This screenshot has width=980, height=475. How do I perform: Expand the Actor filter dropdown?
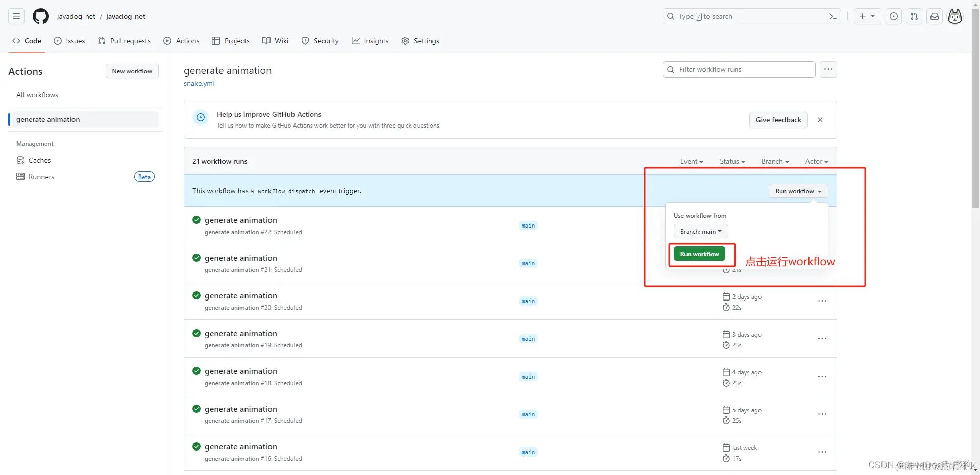pos(817,161)
